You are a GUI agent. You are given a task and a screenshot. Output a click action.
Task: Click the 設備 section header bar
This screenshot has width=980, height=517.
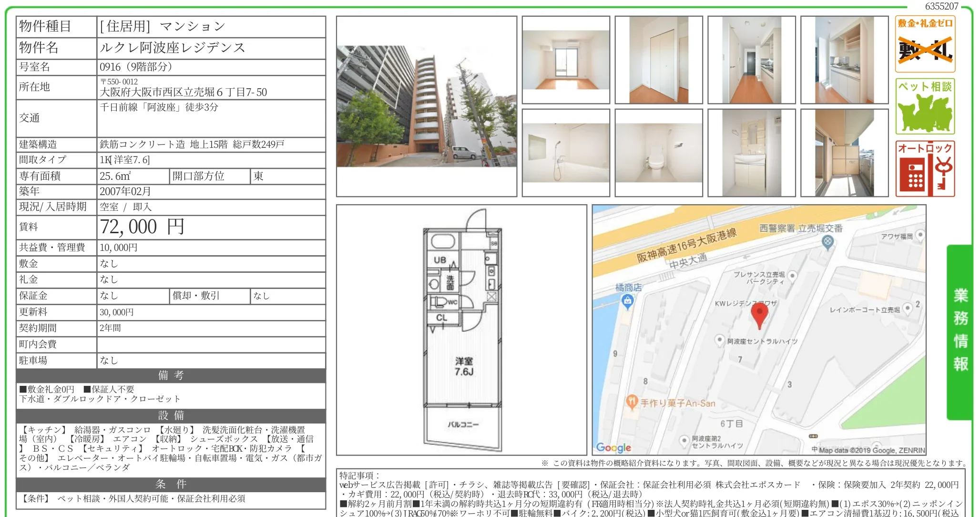pos(171,415)
